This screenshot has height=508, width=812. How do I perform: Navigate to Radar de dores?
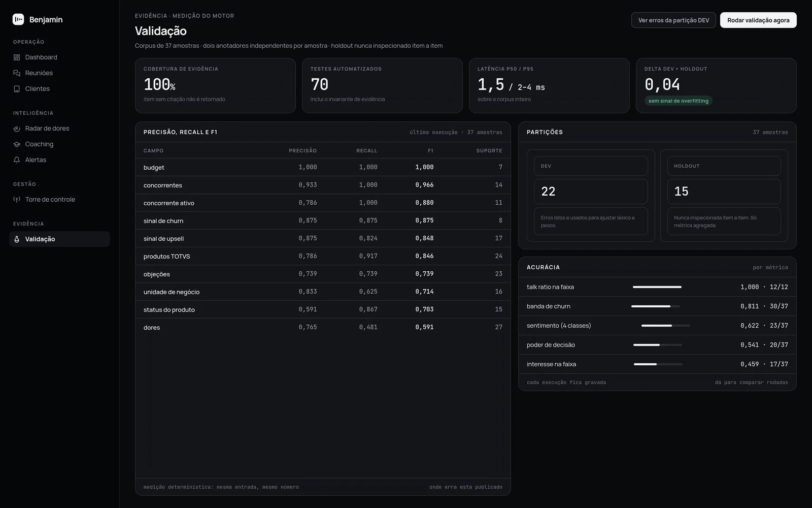coord(59,129)
